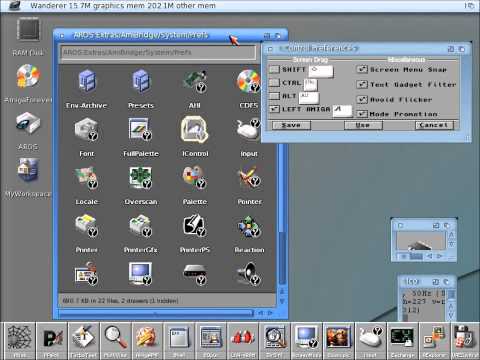Launch PPaint from the dock
Image resolution: width=480 pixels, height=360 pixels.
pos(51,340)
